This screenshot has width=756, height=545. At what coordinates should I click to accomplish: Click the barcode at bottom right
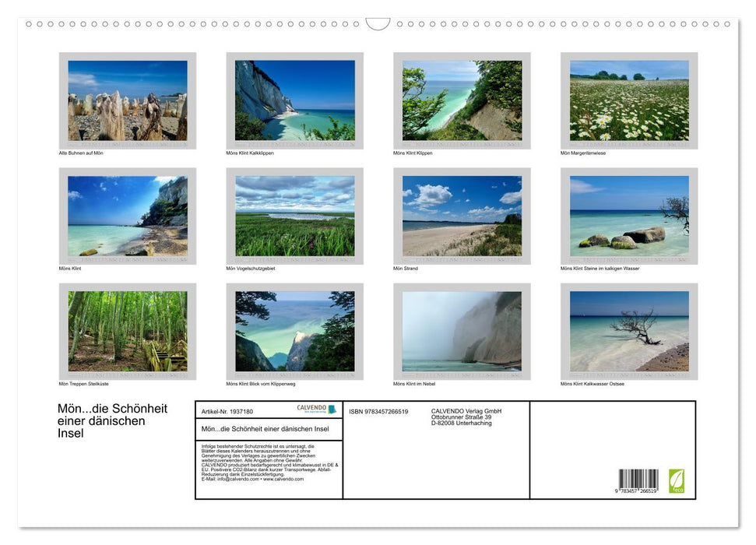pos(638,481)
